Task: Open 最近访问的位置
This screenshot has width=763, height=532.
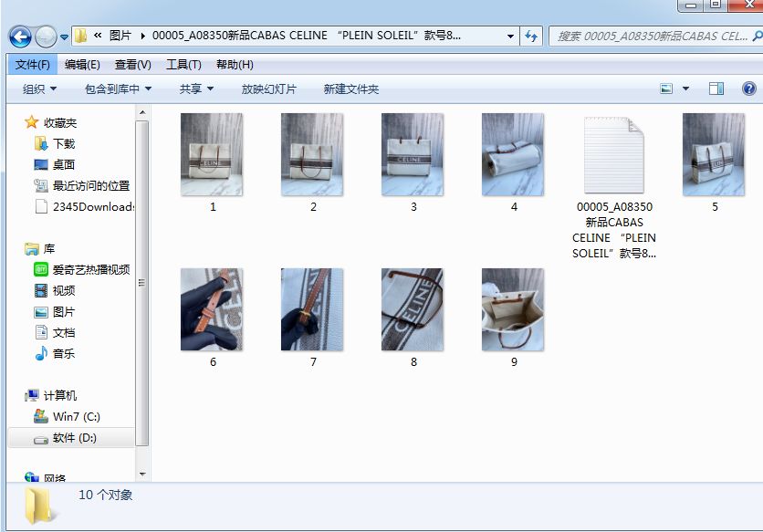Action: point(91,185)
